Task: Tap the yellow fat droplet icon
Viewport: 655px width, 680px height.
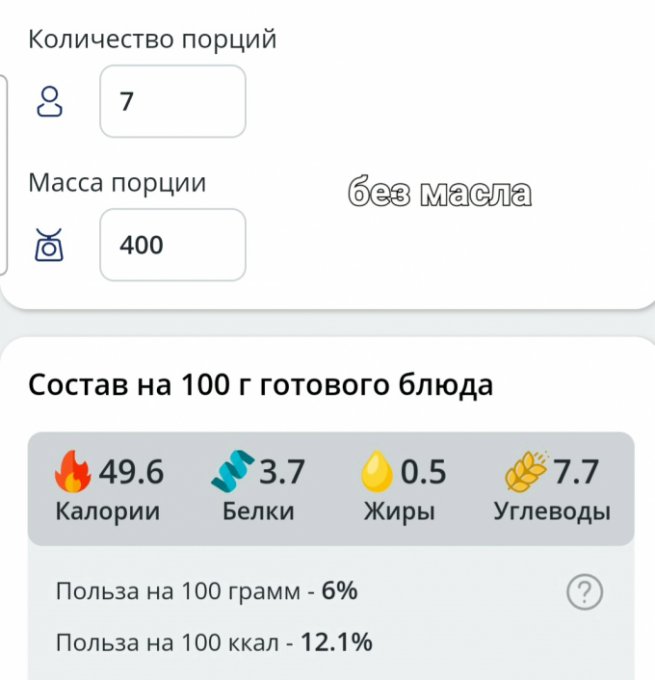Action: pyautogui.click(x=377, y=471)
